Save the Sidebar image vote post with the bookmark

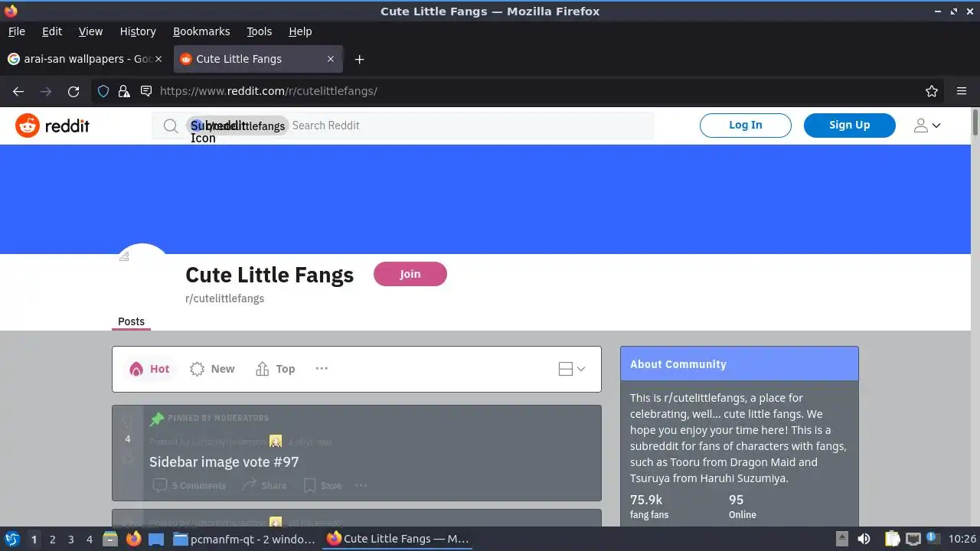coord(322,485)
